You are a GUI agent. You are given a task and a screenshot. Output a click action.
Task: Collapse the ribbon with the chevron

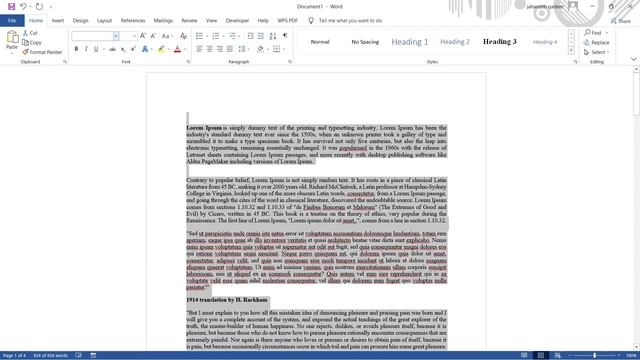[x=633, y=60]
